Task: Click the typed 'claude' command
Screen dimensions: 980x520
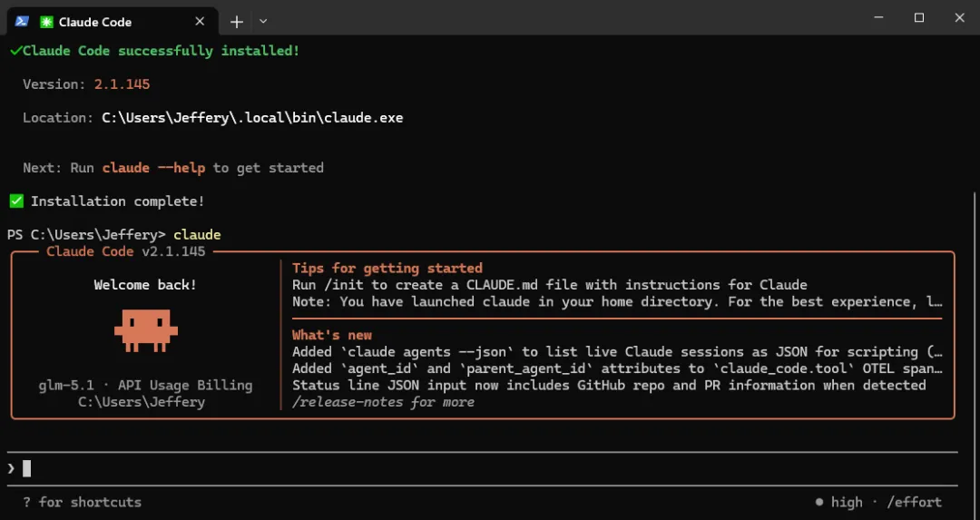Action: pyautogui.click(x=197, y=235)
